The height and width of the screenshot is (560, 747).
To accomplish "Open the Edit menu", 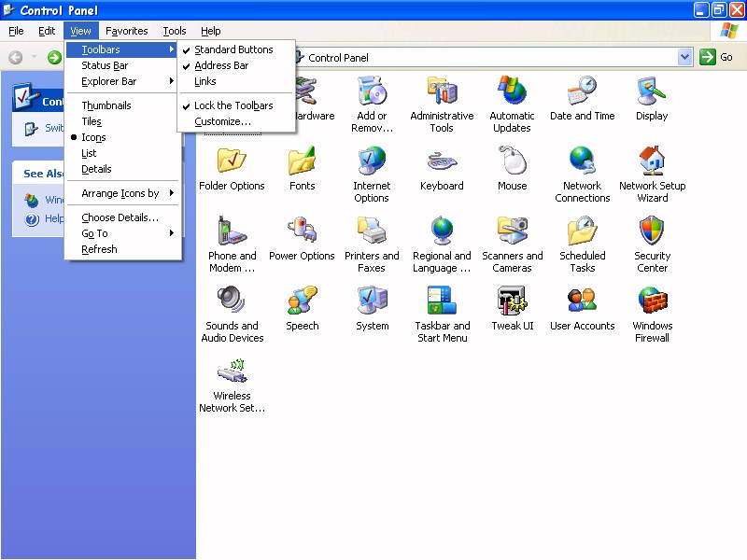I will [x=47, y=31].
